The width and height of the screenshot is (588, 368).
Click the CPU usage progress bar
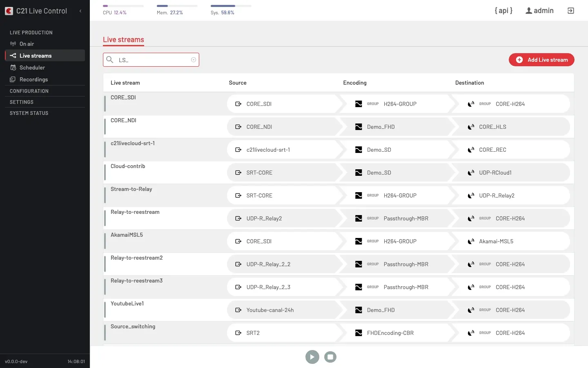[123, 6]
